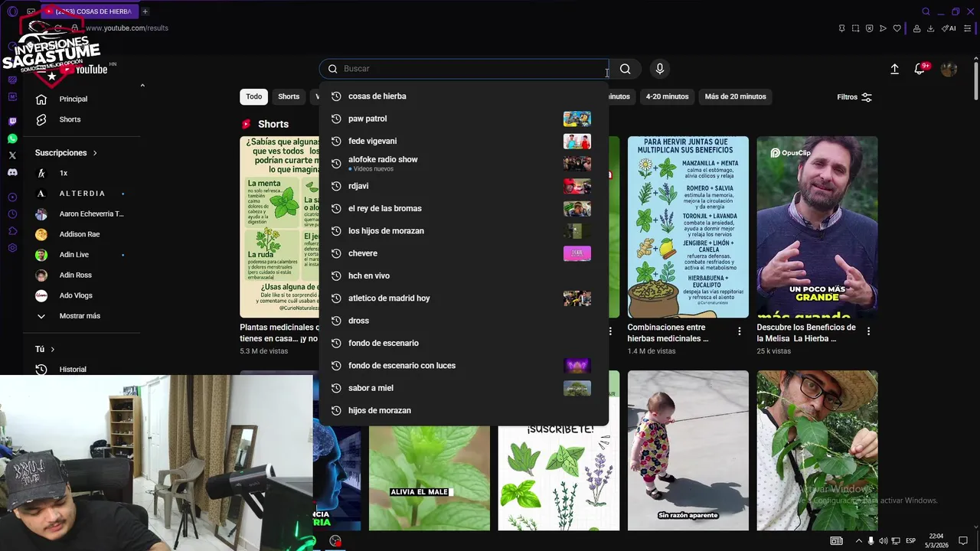Open X (Twitter) in the Opera sidebar
The image size is (980, 551).
(x=12, y=155)
